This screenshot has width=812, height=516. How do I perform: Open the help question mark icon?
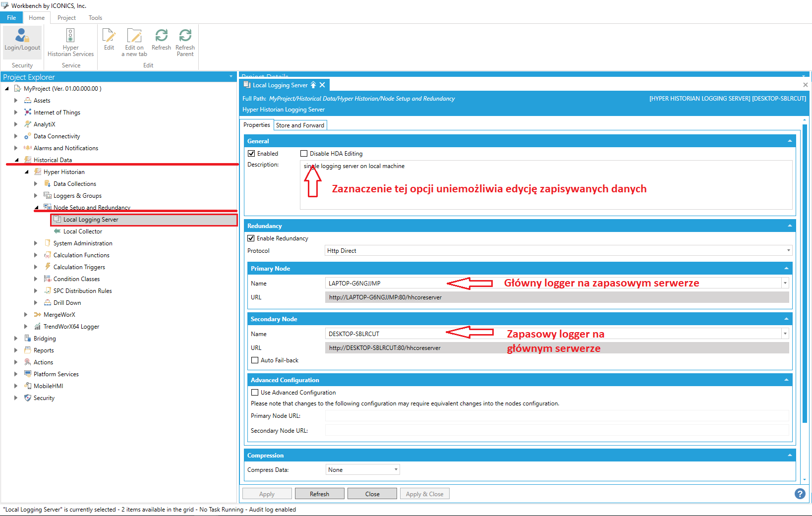(800, 494)
